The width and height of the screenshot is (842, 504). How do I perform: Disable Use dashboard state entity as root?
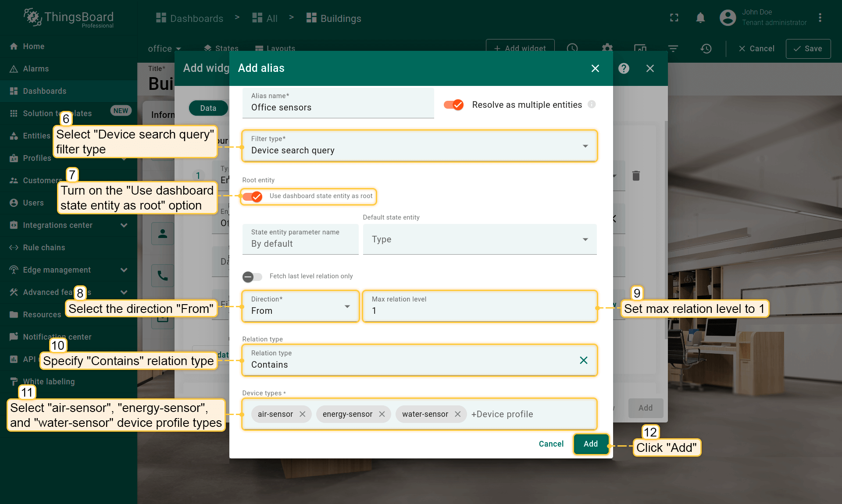(x=253, y=196)
